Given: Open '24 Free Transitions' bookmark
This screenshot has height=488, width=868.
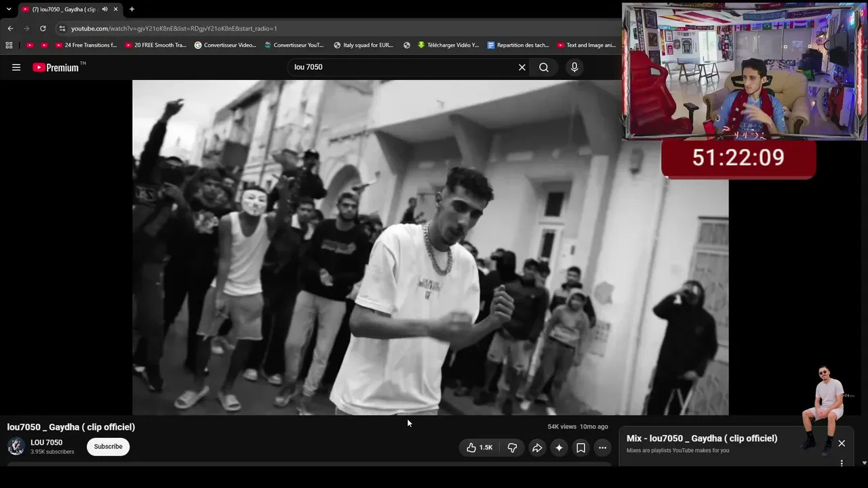Looking at the screenshot, I should click(86, 45).
